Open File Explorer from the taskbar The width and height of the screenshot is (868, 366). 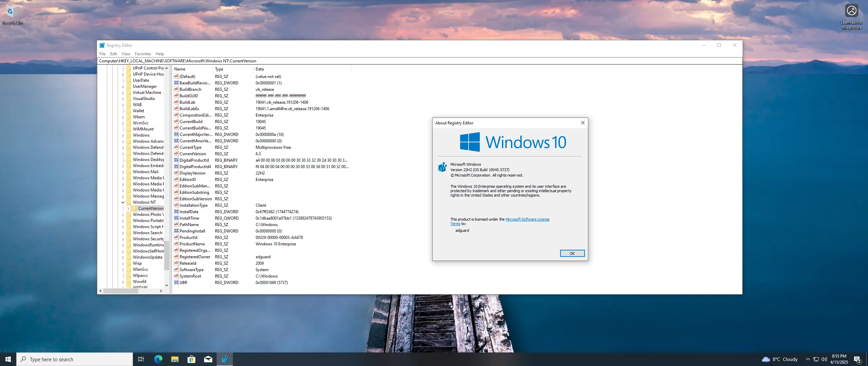(x=175, y=359)
